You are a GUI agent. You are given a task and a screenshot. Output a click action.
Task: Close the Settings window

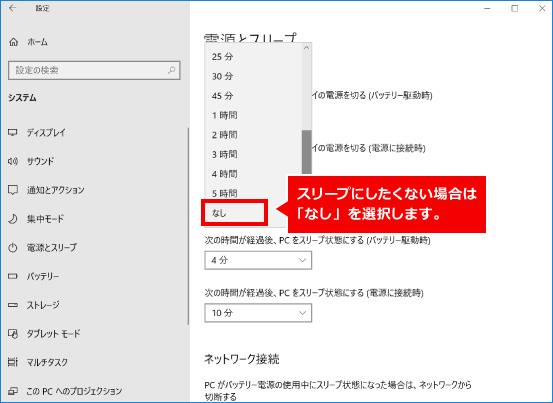pyautogui.click(x=542, y=8)
